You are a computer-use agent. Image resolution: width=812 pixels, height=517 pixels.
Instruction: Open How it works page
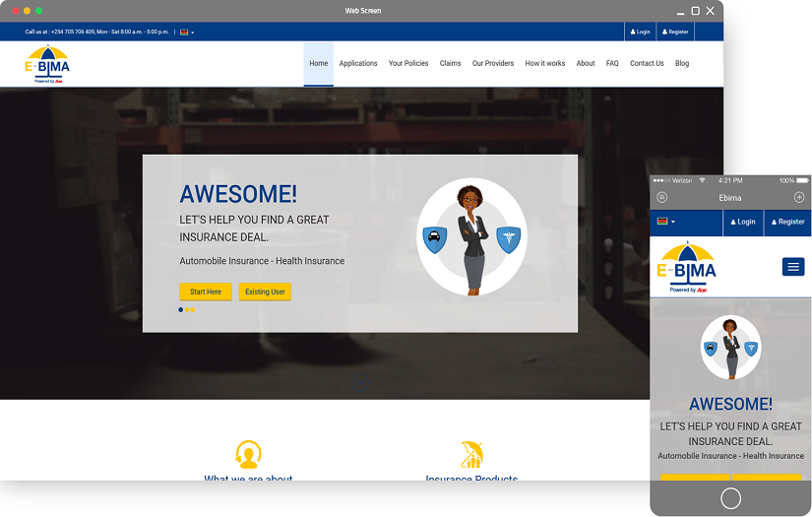[x=545, y=63]
